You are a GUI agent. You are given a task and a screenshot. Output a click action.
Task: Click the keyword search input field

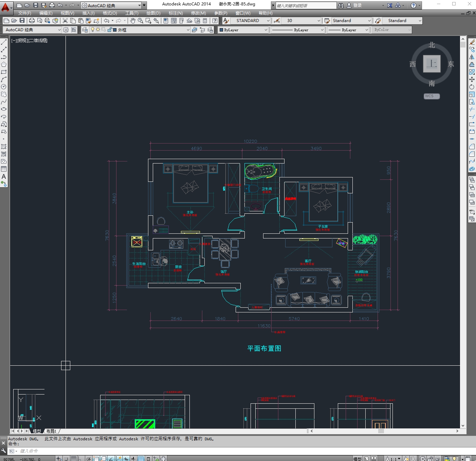click(306, 5)
